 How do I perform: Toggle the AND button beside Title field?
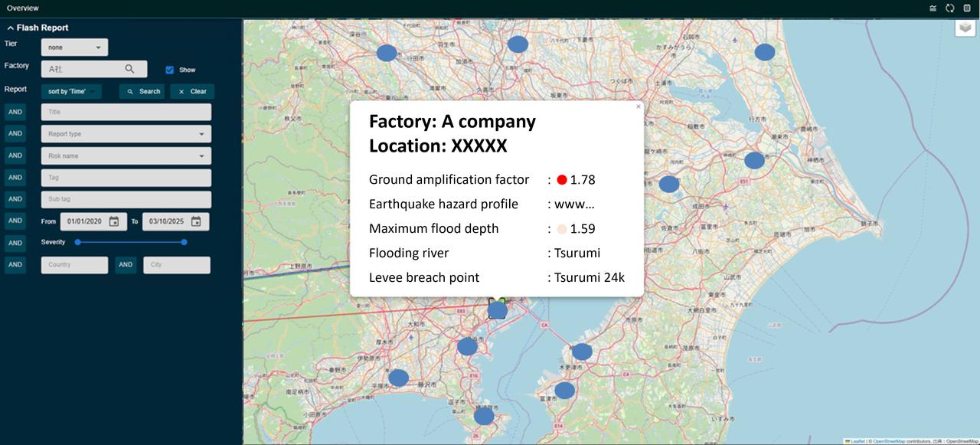tap(15, 111)
